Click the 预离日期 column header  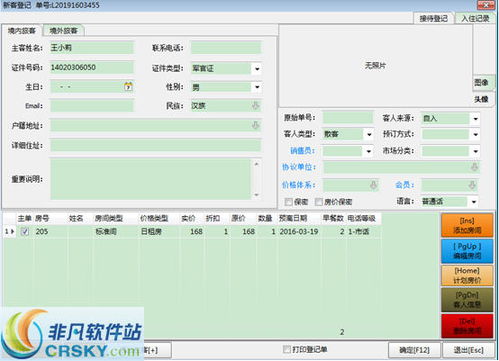point(293,218)
